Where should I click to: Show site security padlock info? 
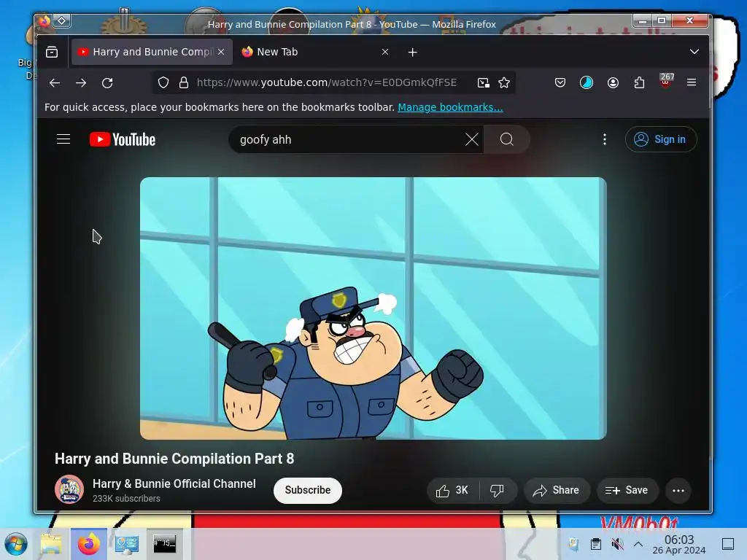click(184, 83)
